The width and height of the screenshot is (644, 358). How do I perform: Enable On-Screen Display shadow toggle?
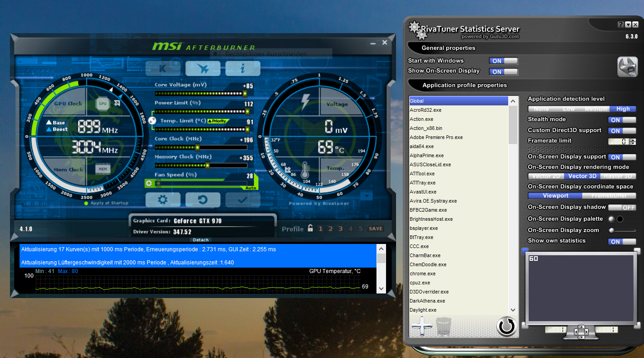(x=622, y=208)
